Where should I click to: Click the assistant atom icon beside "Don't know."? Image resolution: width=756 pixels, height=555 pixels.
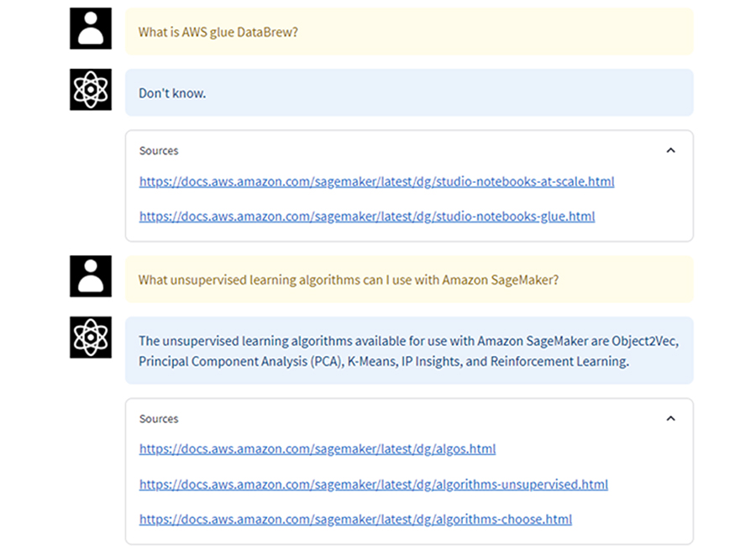[91, 90]
